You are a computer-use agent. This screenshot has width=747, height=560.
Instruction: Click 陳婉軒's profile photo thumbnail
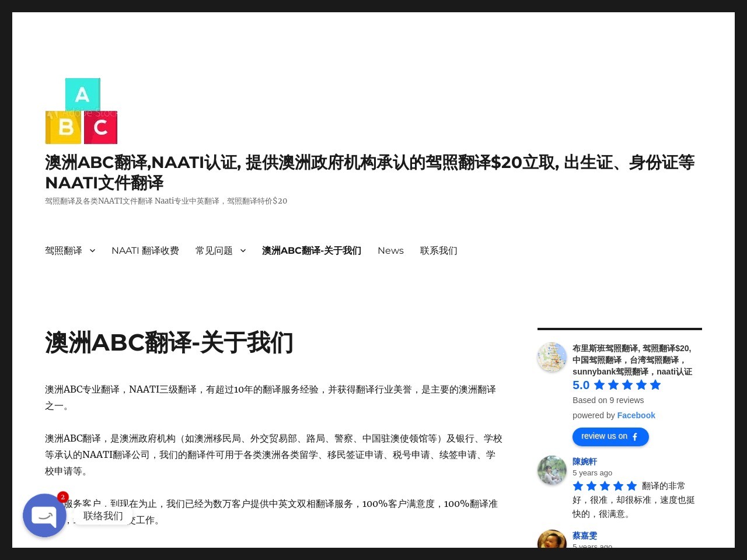pyautogui.click(x=551, y=470)
